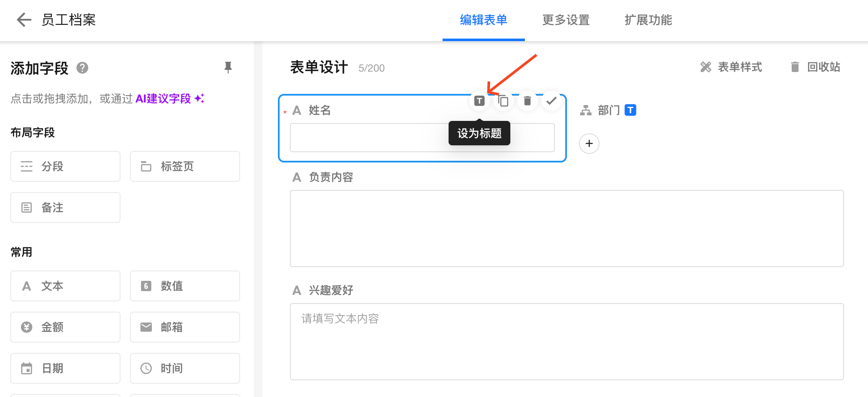Click the back arrow beside 员工档案
868x397 pixels.
tap(24, 20)
